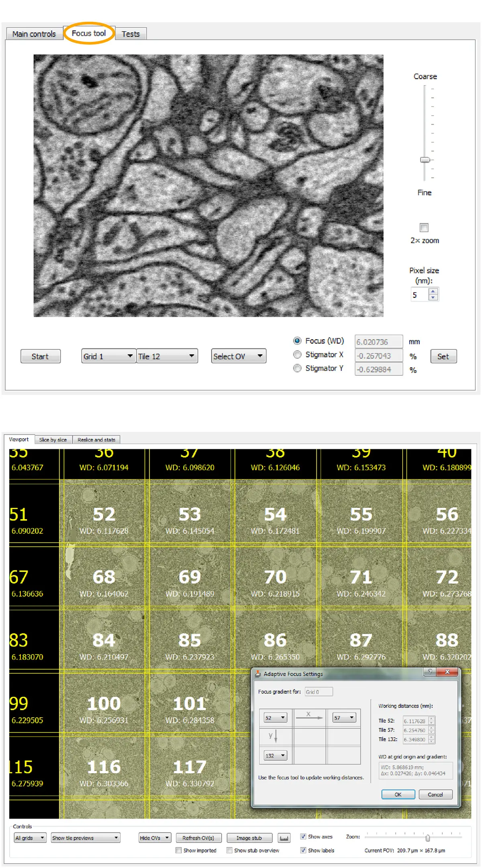The image size is (482, 868).
Task: Select the Stigmator X radio button
Action: click(297, 354)
